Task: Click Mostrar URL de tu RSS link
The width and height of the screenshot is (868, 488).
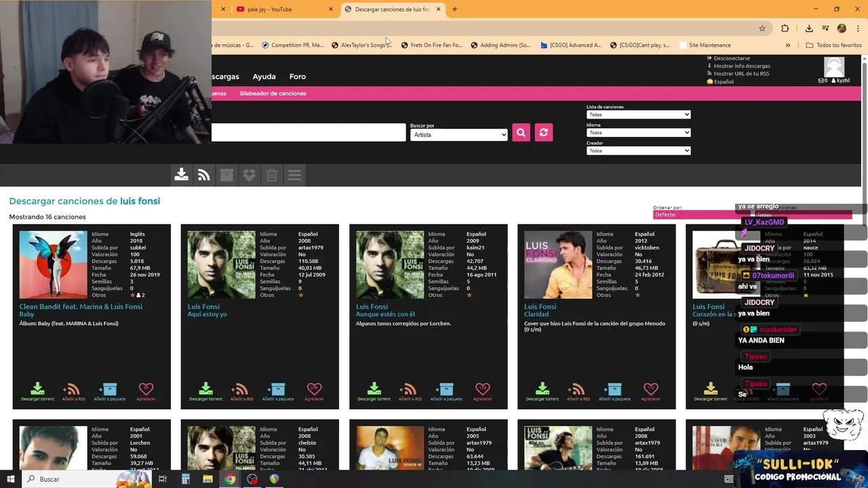Action: coord(741,73)
